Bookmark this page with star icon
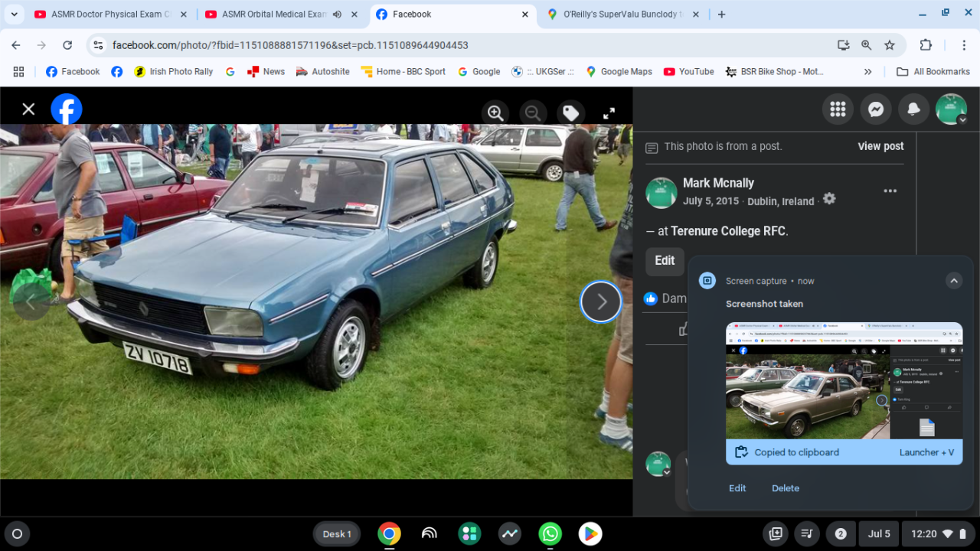The width and height of the screenshot is (980, 551). pyautogui.click(x=890, y=45)
